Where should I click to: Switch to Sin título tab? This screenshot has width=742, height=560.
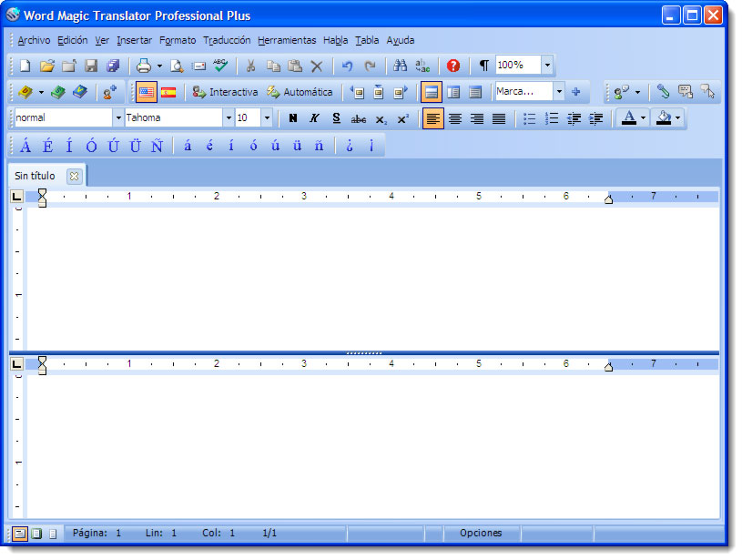[x=35, y=176]
